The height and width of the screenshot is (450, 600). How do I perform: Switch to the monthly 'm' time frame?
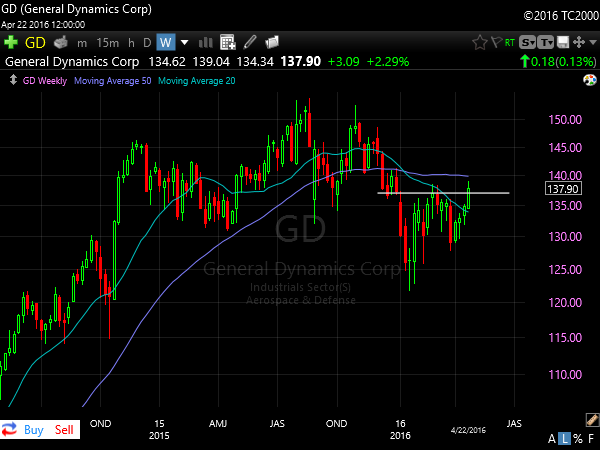click(82, 43)
